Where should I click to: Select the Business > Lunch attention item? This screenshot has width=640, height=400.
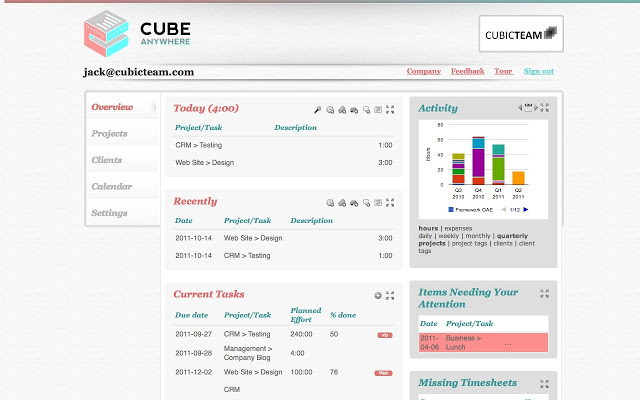click(463, 342)
